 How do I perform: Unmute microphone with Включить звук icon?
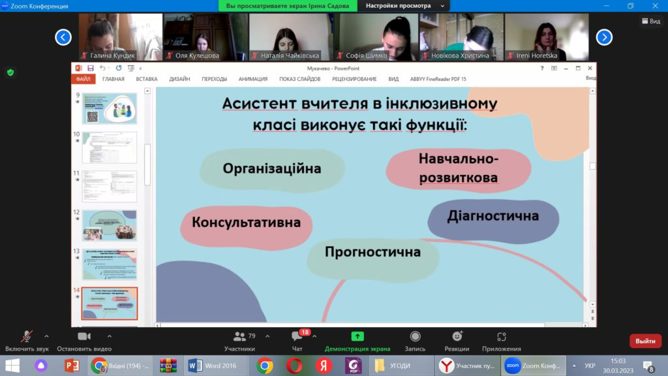pos(27,336)
